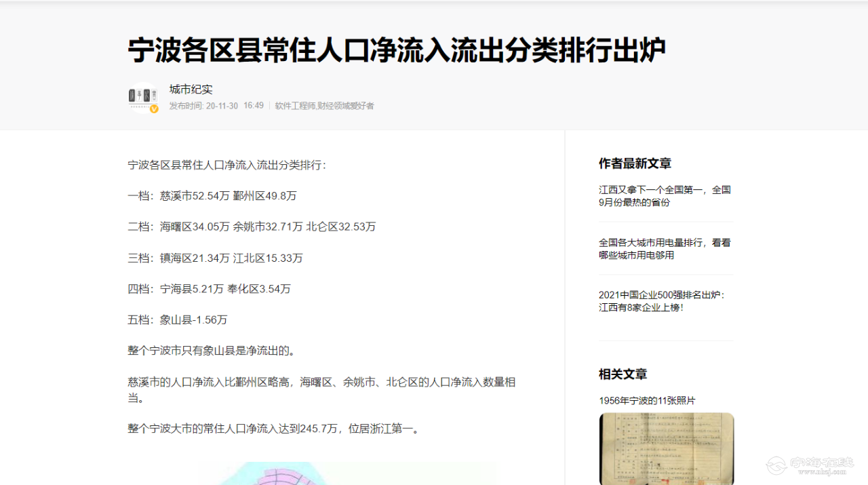Viewport: 868px width, 485px height.
Task: Click the verified badge on the avatar
Action: click(x=154, y=109)
